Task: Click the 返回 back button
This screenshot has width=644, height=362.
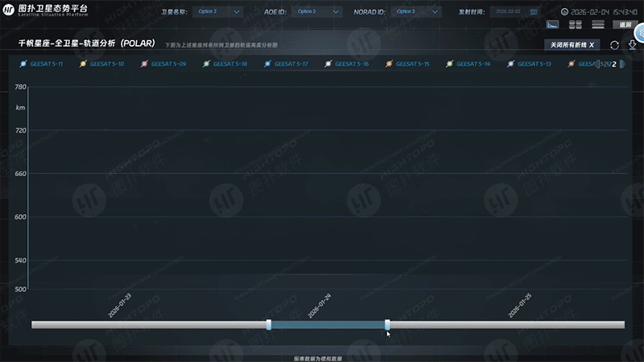Action: coord(625,25)
